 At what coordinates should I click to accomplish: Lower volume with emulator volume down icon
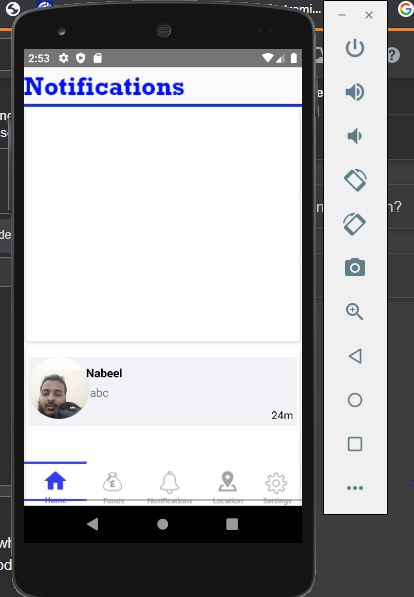click(355, 136)
